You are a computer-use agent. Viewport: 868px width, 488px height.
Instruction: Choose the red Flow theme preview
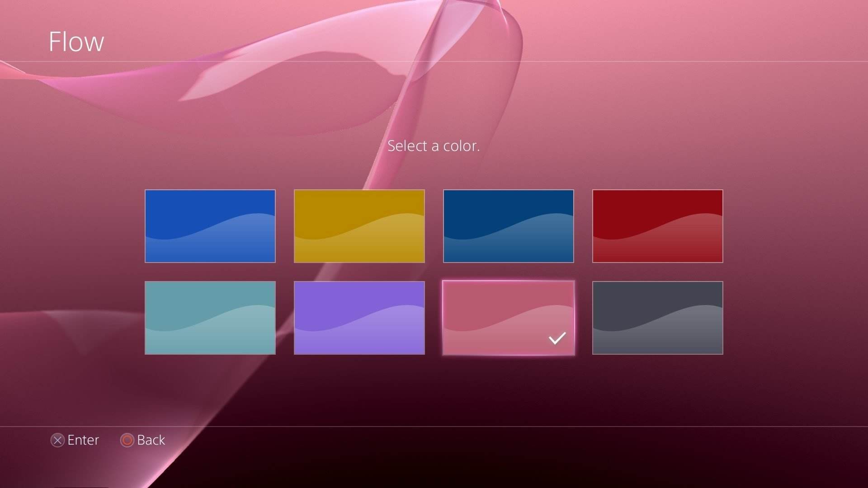click(x=657, y=226)
